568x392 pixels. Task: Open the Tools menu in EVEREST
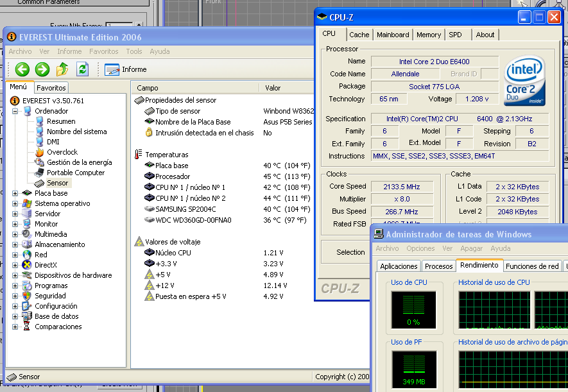point(133,51)
